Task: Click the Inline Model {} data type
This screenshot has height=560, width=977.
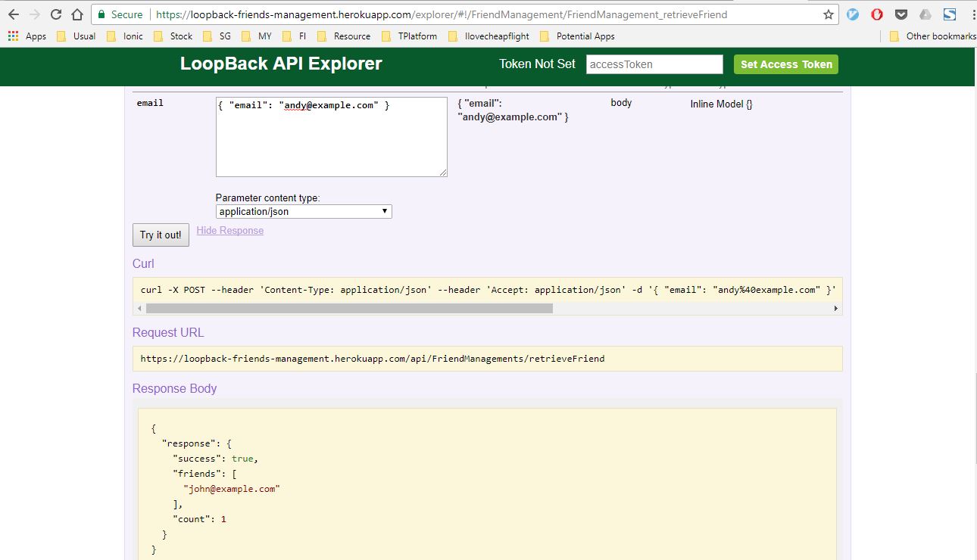Action: click(x=721, y=104)
